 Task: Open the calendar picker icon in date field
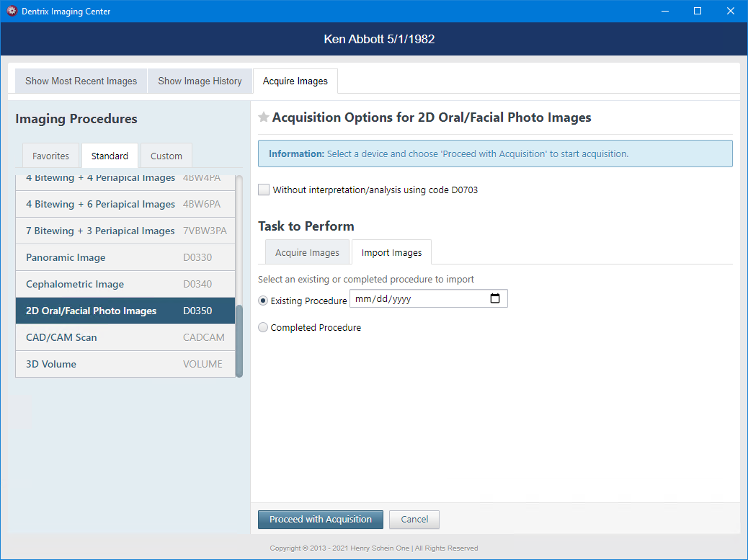click(495, 298)
